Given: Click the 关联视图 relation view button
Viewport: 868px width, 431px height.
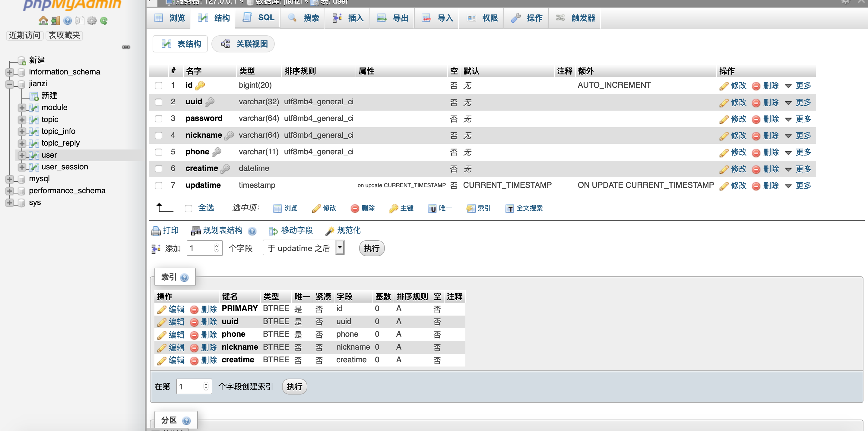Looking at the screenshot, I should [243, 44].
